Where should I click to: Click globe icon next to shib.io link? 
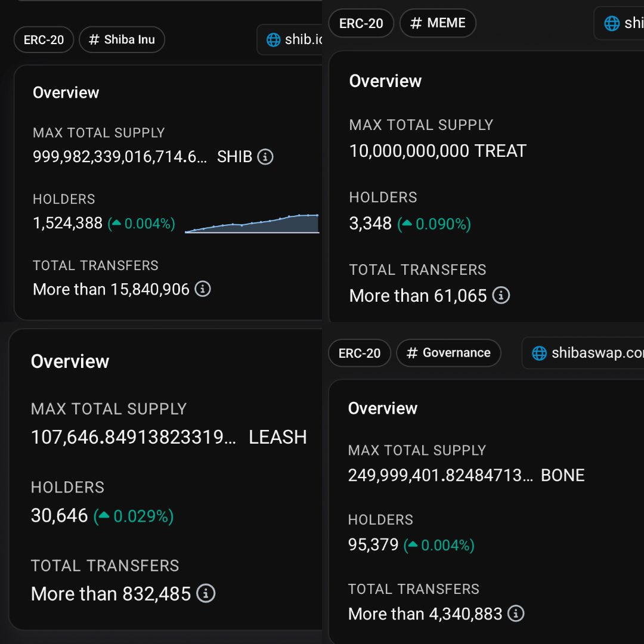(273, 40)
